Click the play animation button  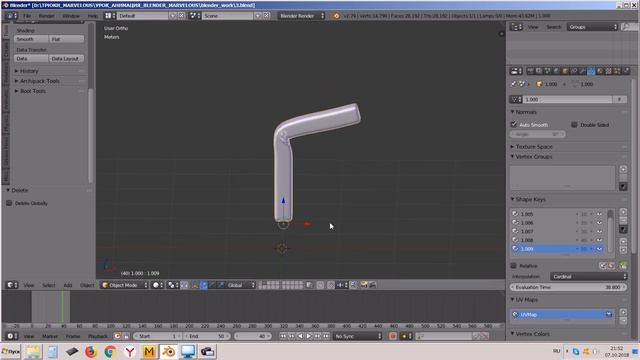pyautogui.click(x=309, y=336)
